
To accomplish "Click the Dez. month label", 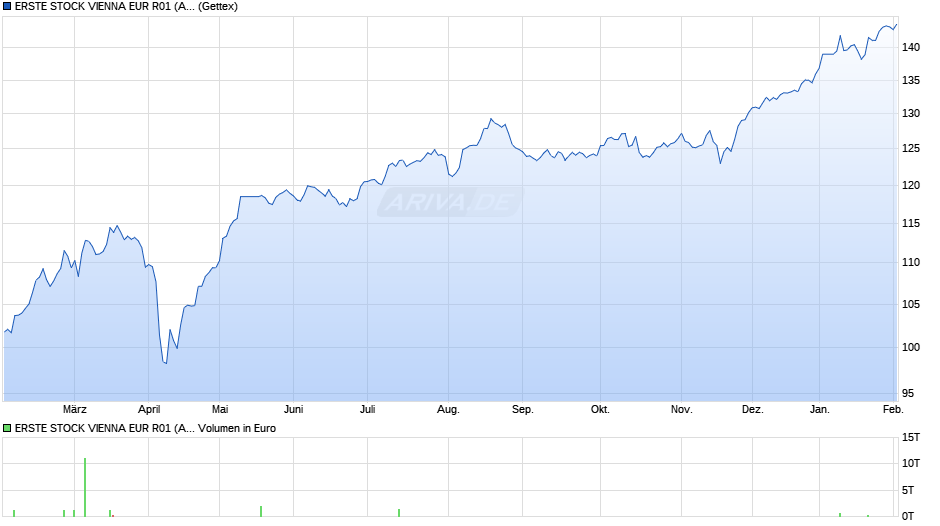I will pyautogui.click(x=752, y=409).
